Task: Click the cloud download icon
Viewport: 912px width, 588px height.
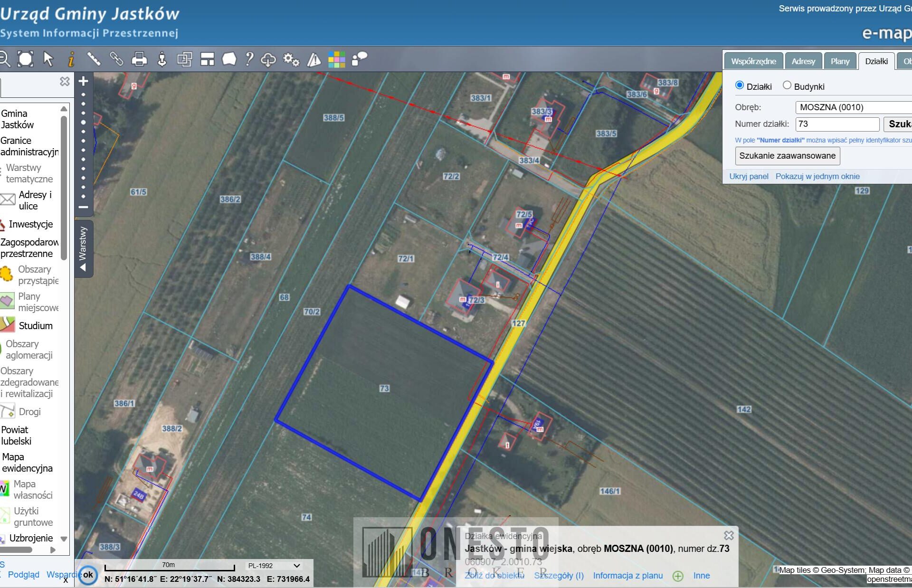Action: (268, 59)
